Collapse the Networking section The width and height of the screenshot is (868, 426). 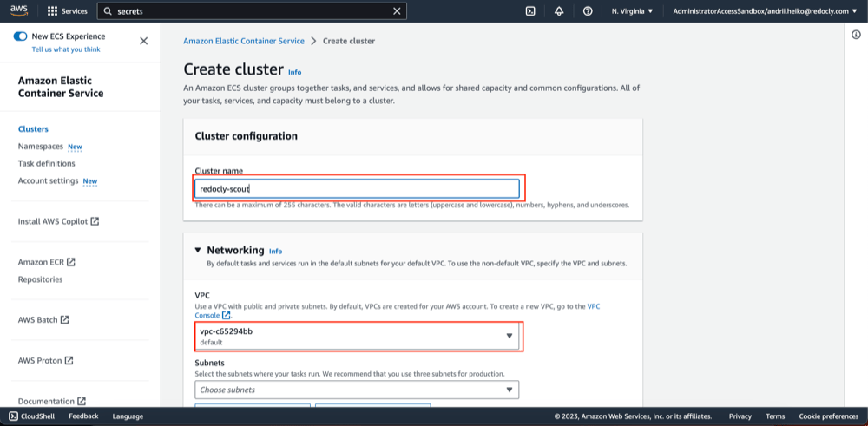click(x=198, y=250)
